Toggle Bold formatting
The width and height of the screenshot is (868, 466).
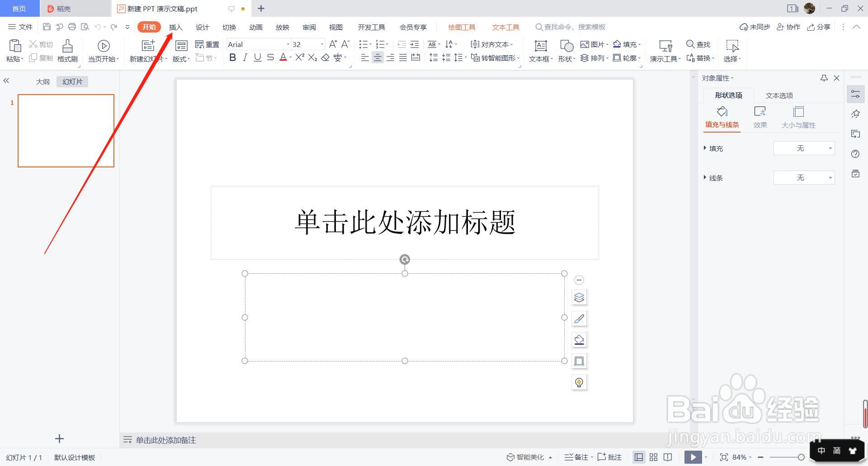tap(232, 57)
